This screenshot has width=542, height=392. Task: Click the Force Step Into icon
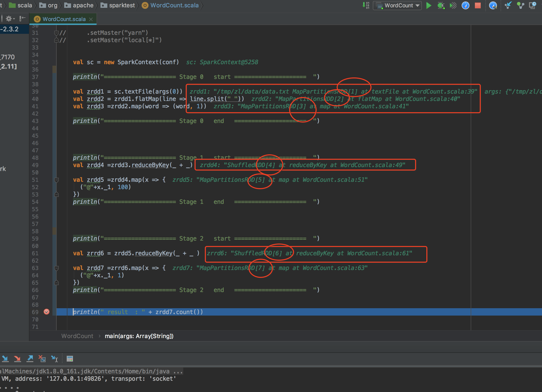(x=17, y=359)
